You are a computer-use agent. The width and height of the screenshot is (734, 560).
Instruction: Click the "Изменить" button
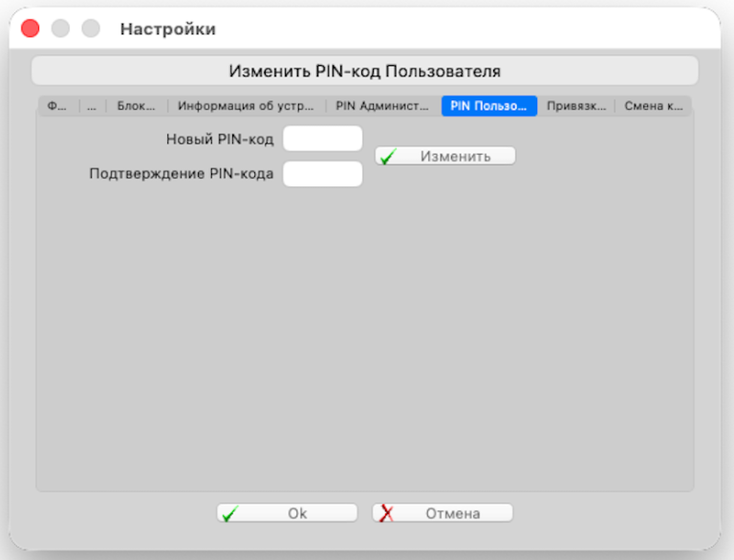pyautogui.click(x=445, y=156)
